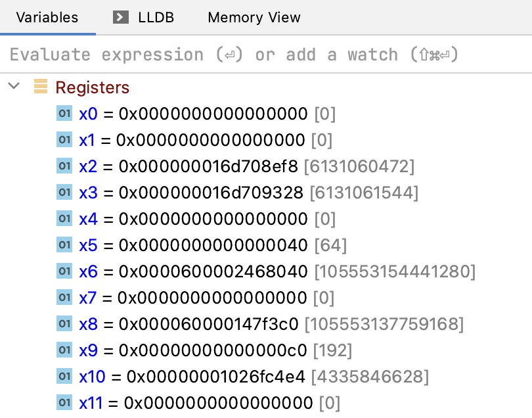Click the 01 register icon beside x7
Screen dimensions: 532x418
pyautogui.click(x=64, y=297)
